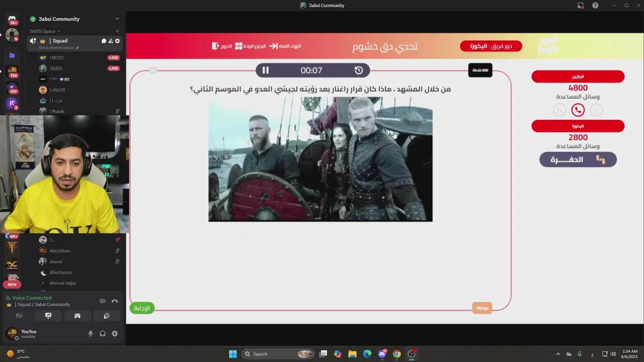
Task: Open Copilot icon in the taskbar
Action: pos(338,354)
